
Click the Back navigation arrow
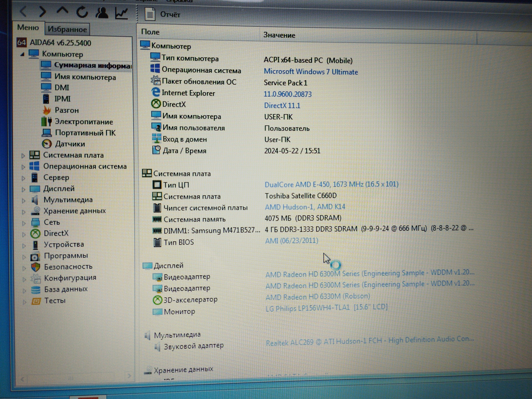point(23,12)
